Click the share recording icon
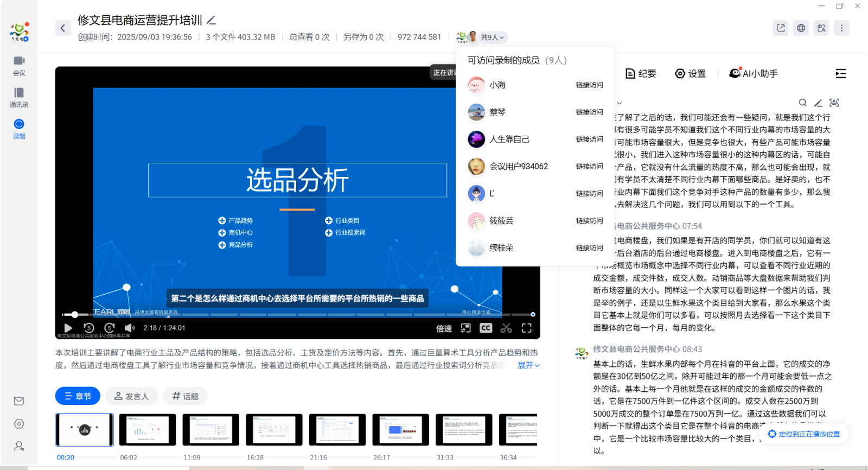 click(781, 28)
